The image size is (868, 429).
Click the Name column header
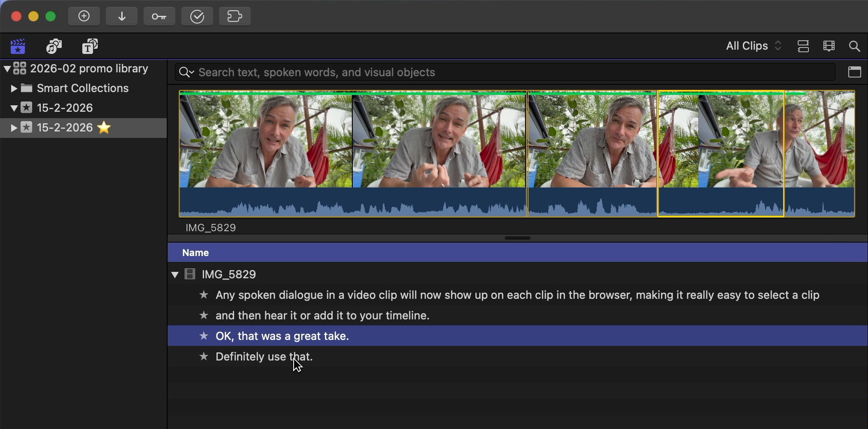195,253
